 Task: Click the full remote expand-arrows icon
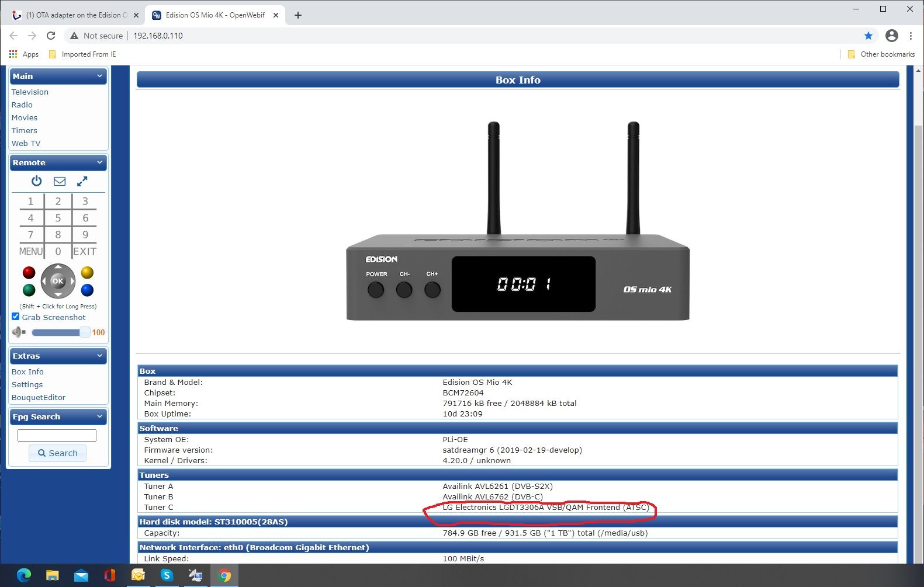[x=82, y=181]
